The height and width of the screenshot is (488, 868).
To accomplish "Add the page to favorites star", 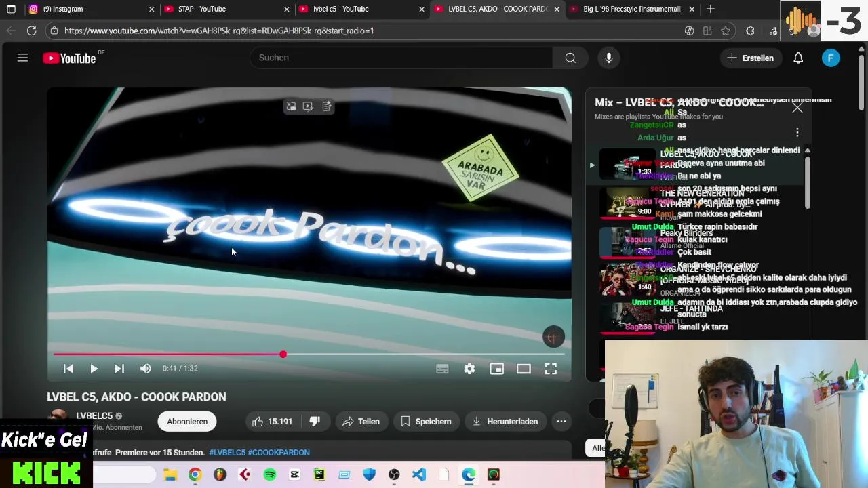I will pyautogui.click(x=726, y=30).
